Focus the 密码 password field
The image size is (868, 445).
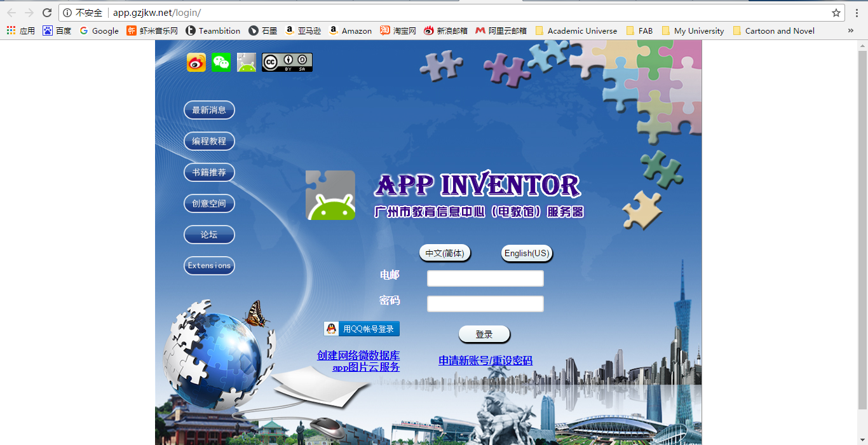click(485, 304)
